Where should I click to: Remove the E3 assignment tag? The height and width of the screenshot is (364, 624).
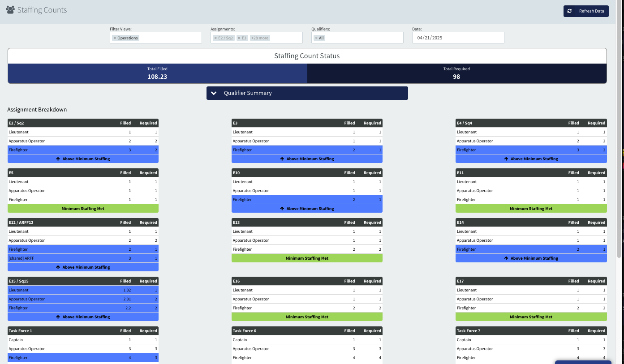(x=239, y=38)
